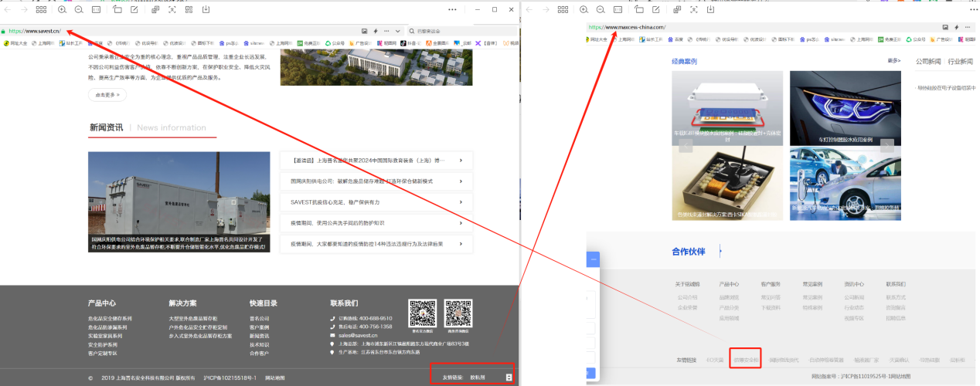Click the sales@savest.cn email link
The image size is (980, 386).
(358, 336)
